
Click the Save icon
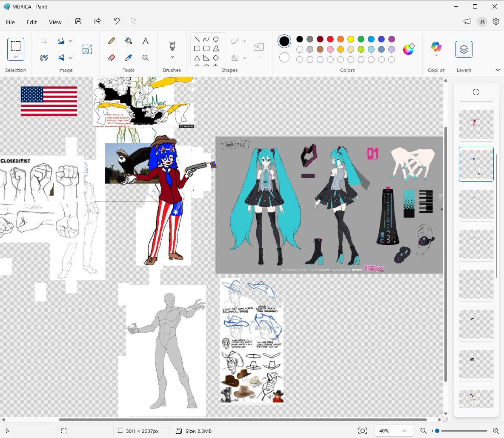[x=78, y=22]
